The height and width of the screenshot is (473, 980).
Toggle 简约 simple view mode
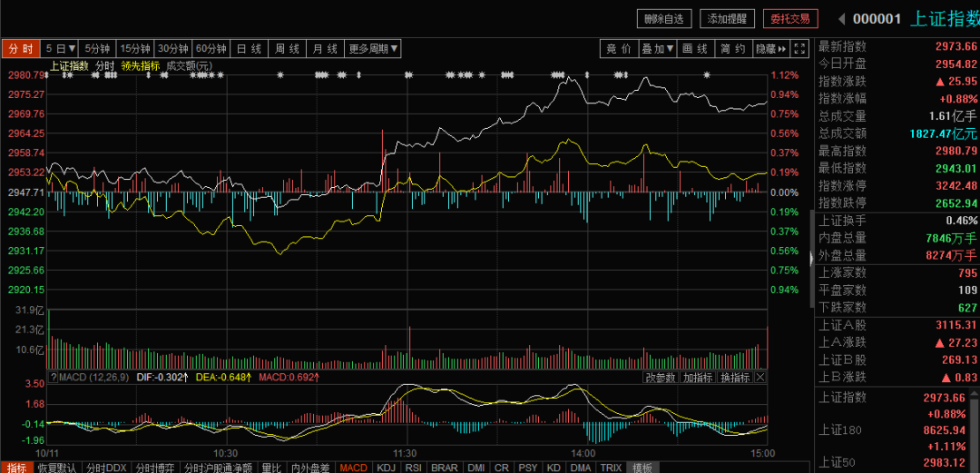(x=733, y=49)
